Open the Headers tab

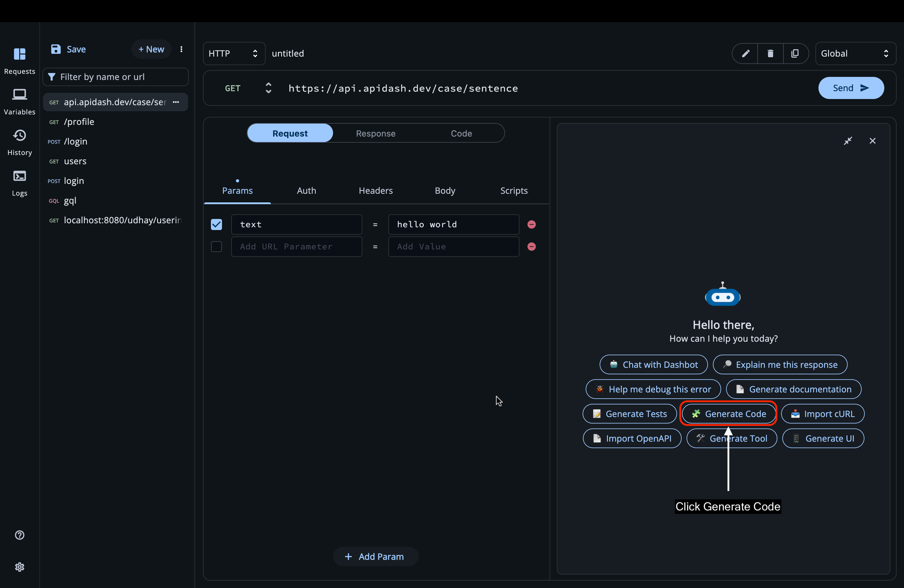click(376, 191)
